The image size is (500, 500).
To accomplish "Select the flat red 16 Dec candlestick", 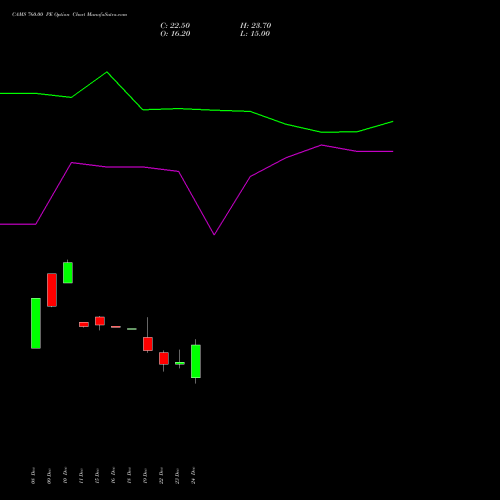I will 116,327.
